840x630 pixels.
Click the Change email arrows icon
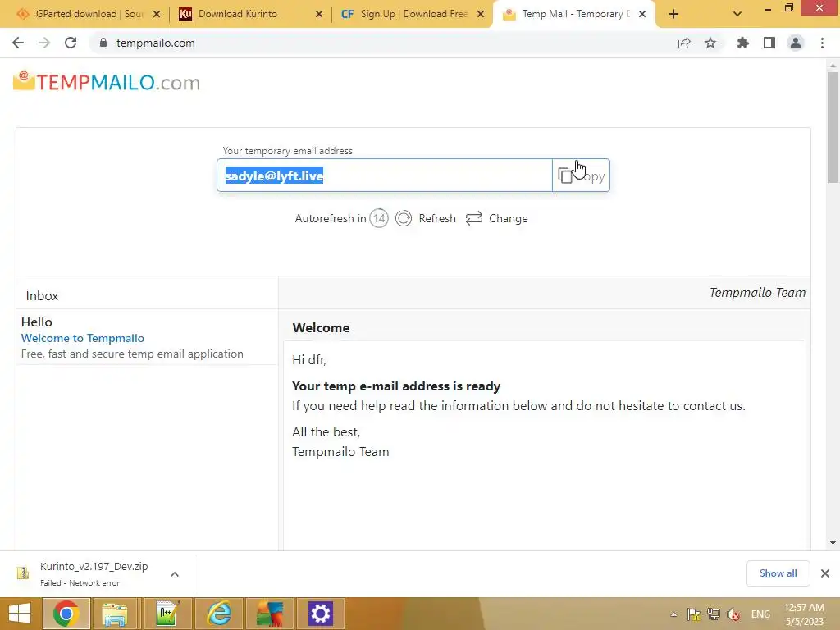(x=474, y=218)
